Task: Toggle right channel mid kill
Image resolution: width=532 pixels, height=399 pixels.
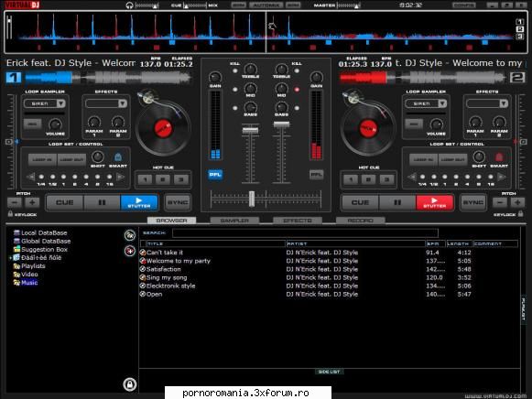Action: pyautogui.click(x=297, y=90)
